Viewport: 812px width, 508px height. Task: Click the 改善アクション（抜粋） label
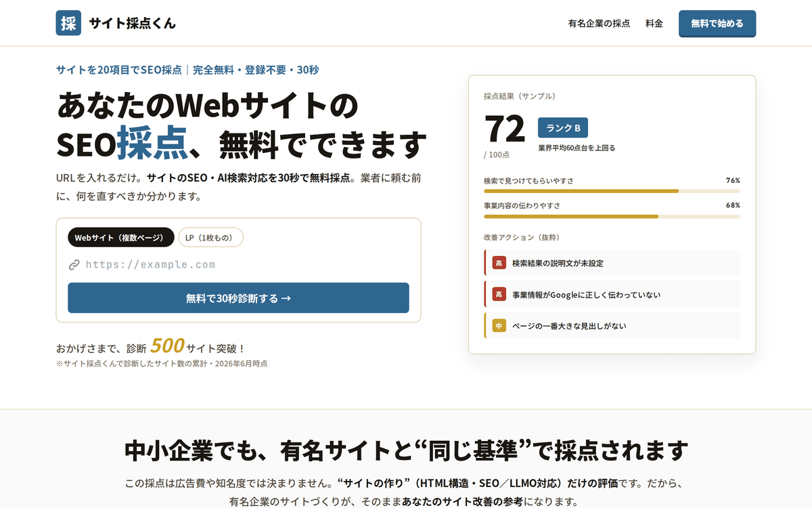(522, 238)
